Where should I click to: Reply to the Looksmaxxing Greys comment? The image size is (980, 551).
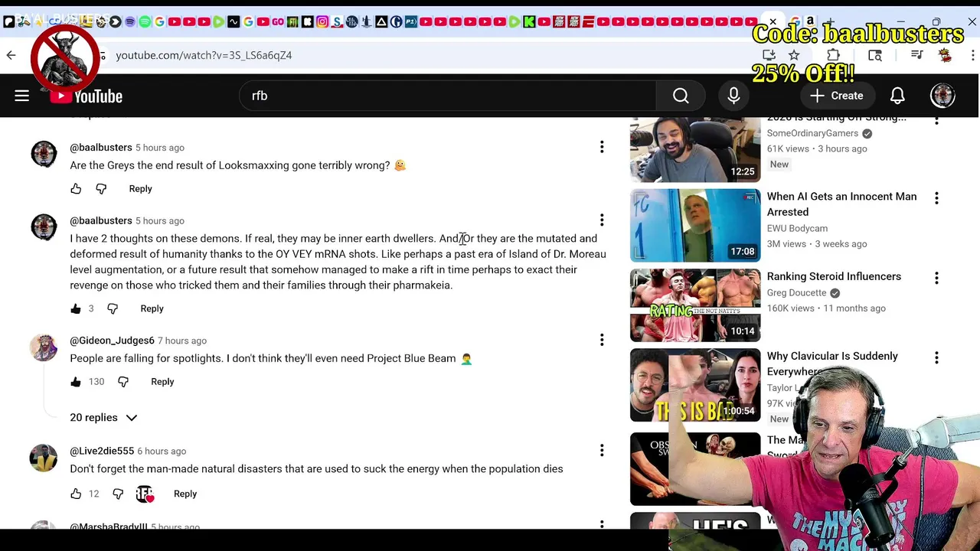coord(140,188)
